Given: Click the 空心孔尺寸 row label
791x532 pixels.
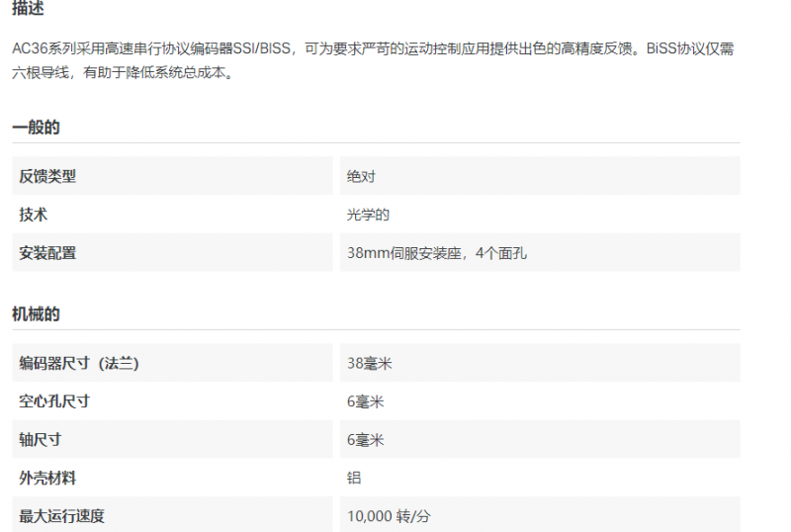Looking at the screenshot, I should [54, 401].
